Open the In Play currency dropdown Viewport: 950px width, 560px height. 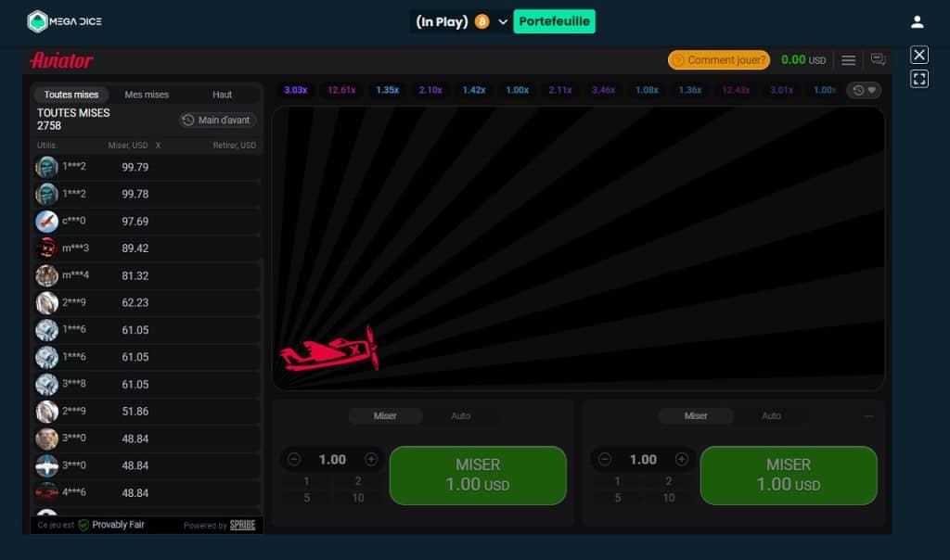503,21
